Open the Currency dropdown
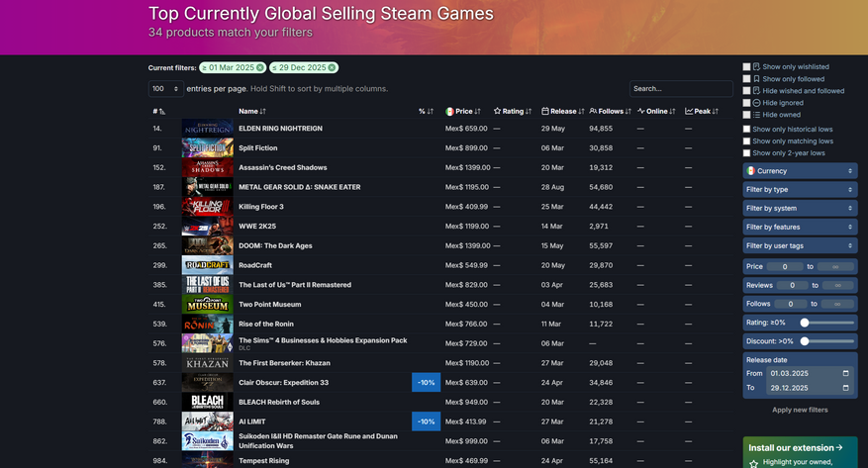Screen dimensions: 868x468 [800, 171]
